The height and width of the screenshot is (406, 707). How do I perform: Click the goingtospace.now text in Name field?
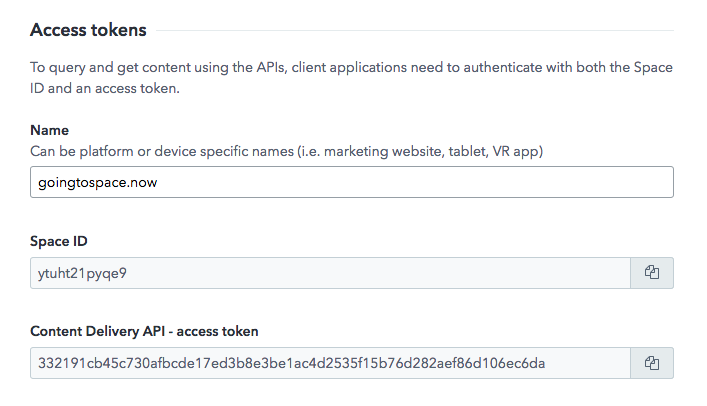coord(97,183)
